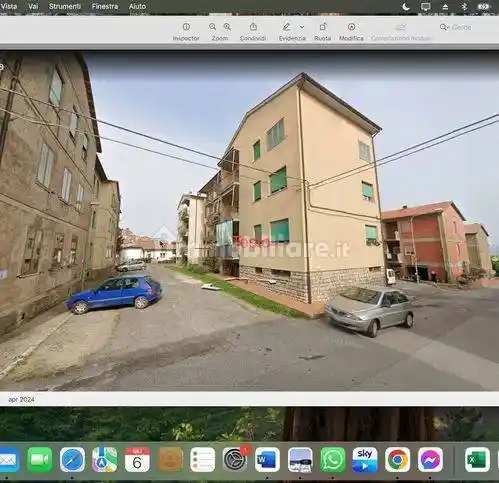The image size is (499, 483).
Task: Open battery status in menu bar
Action: tap(483, 7)
